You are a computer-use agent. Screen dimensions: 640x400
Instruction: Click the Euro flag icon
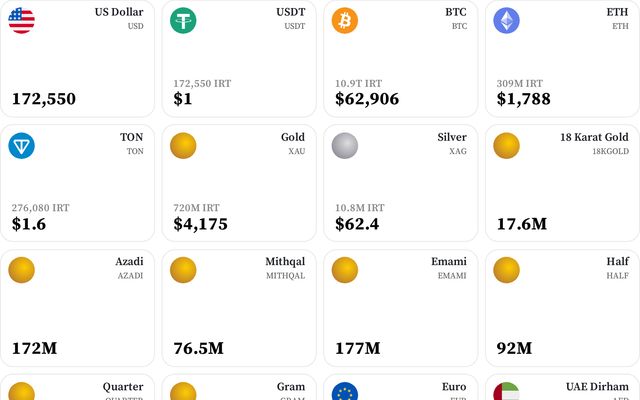click(x=344, y=391)
